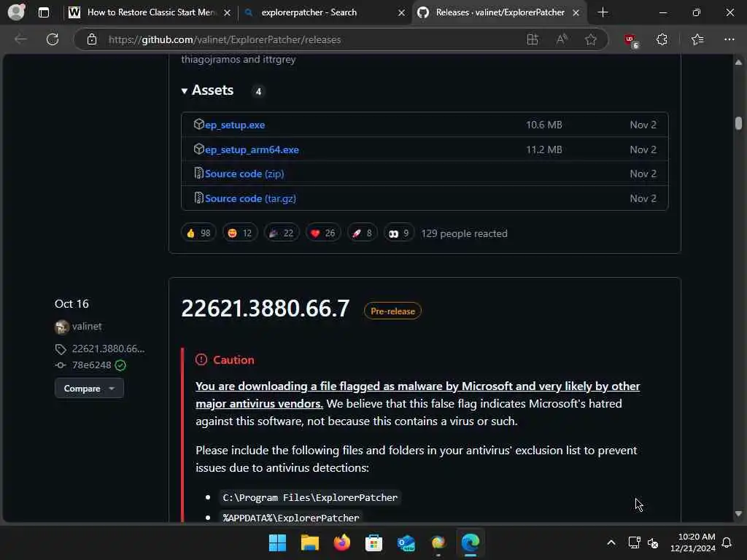Open the network status tray icon

634,542
